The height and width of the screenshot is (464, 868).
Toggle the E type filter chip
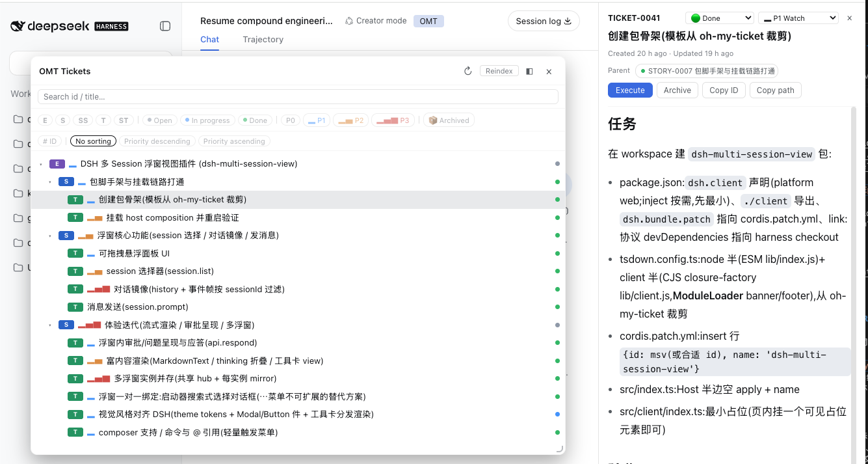tap(45, 120)
